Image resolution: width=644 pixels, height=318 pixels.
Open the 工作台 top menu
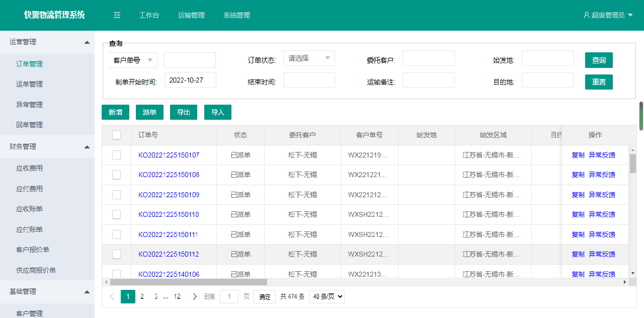coord(149,15)
